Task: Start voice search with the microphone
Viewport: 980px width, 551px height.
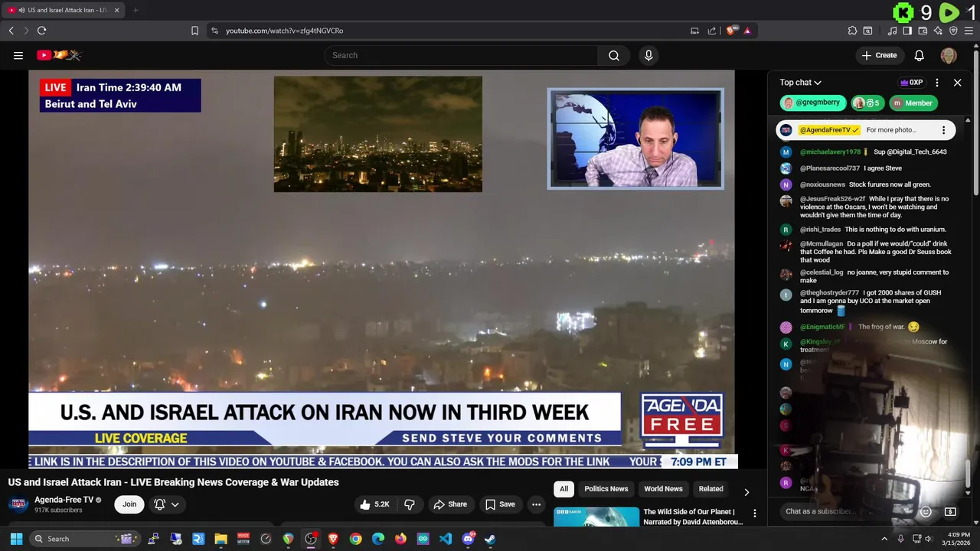Action: 648,55
